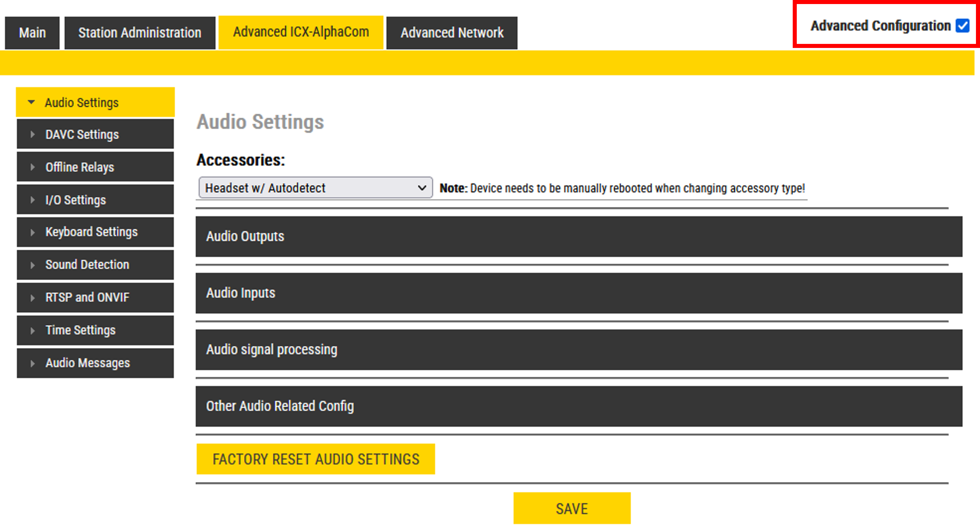Switch to the Station Administration tab

click(x=140, y=33)
